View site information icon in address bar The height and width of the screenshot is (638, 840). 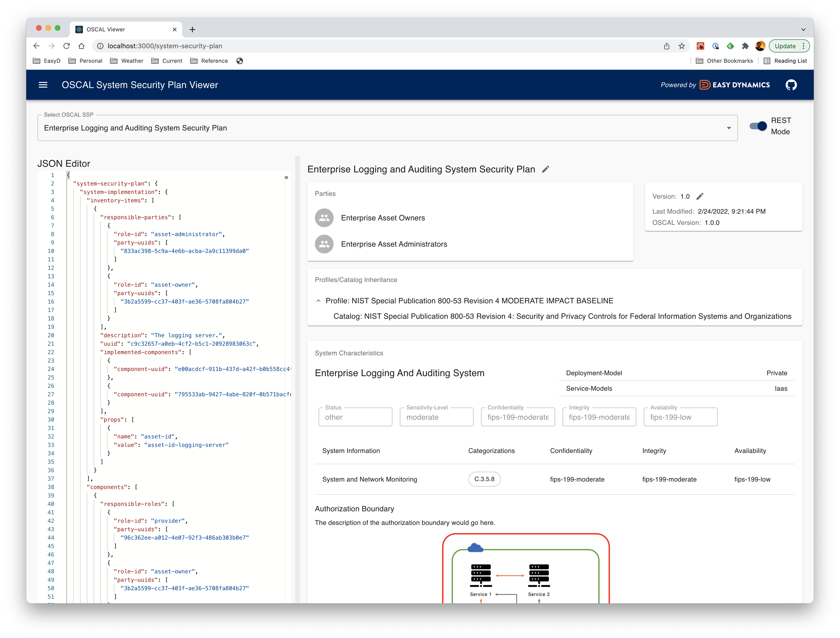click(100, 46)
